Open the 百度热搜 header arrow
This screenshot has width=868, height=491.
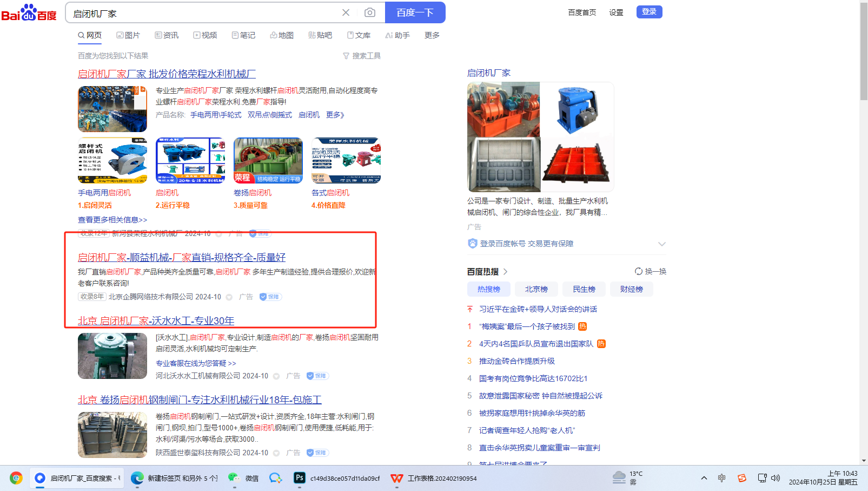pyautogui.click(x=506, y=272)
